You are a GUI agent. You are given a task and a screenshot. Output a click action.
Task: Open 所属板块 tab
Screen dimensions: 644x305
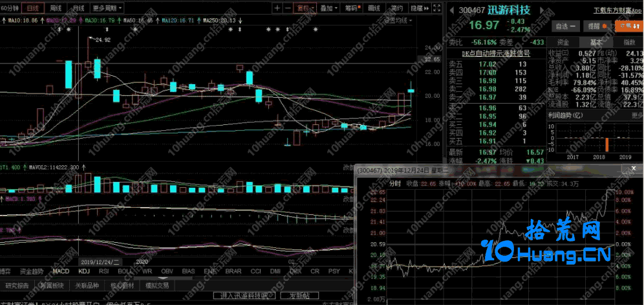click(x=52, y=285)
